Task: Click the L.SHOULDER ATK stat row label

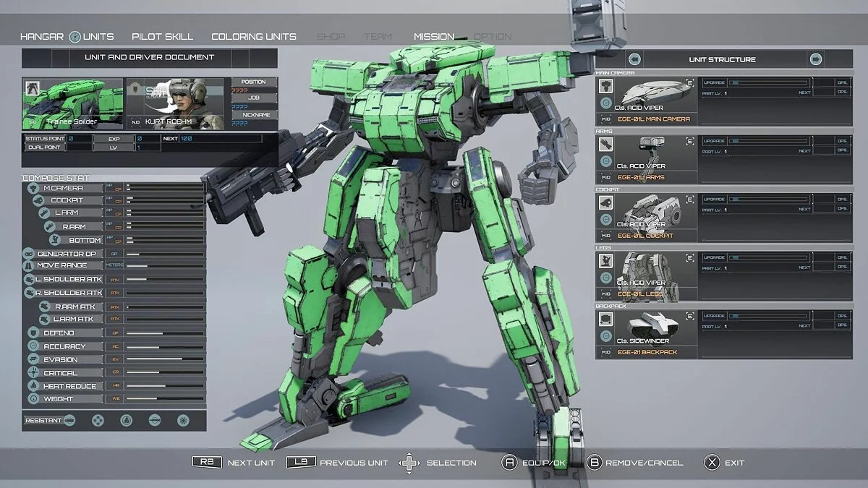Action: 69,279
